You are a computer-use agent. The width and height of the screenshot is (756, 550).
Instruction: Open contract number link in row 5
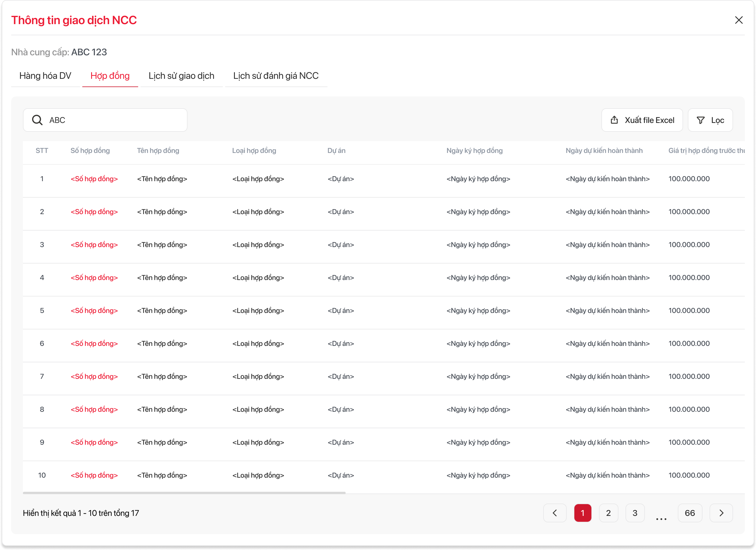coord(94,311)
